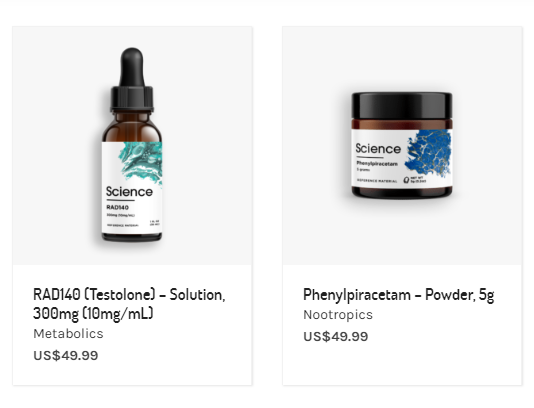534x408 pixels.
Task: Select the US$49.99 price under RAD140
Action: (x=66, y=356)
